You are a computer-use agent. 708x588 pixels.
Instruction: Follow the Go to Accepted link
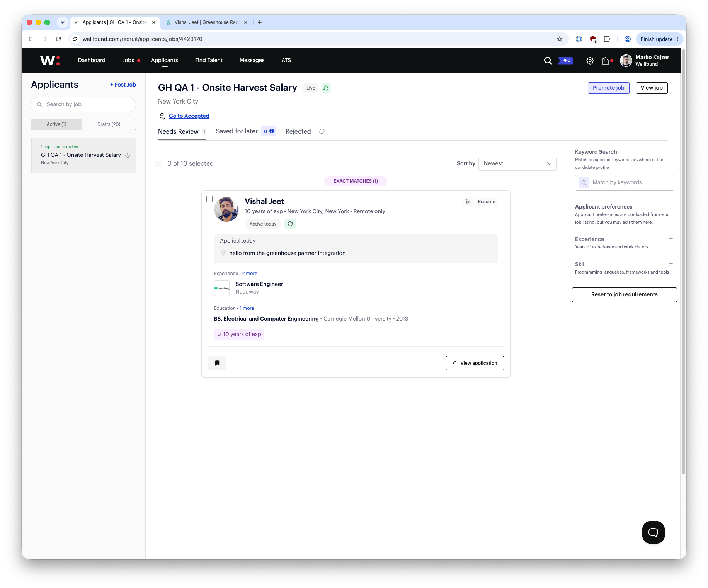(189, 116)
